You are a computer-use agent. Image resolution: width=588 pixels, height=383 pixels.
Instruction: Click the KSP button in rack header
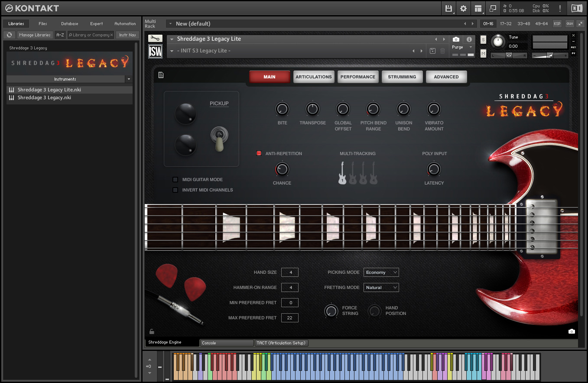[557, 23]
